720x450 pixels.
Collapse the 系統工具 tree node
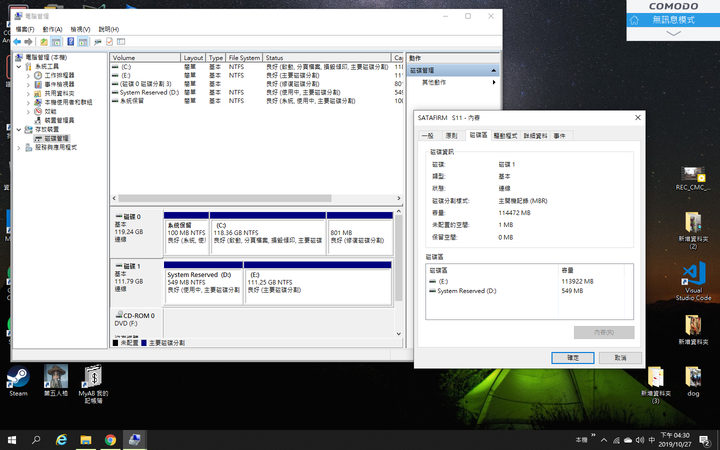(19, 67)
